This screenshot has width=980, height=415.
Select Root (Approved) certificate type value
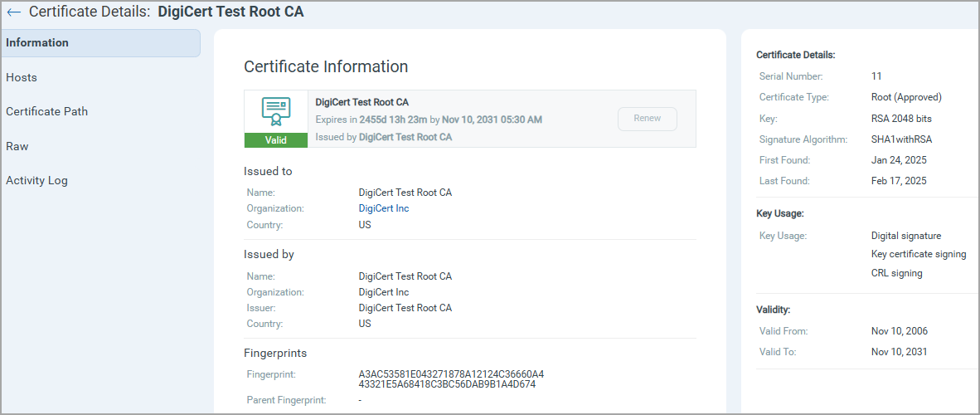906,97
